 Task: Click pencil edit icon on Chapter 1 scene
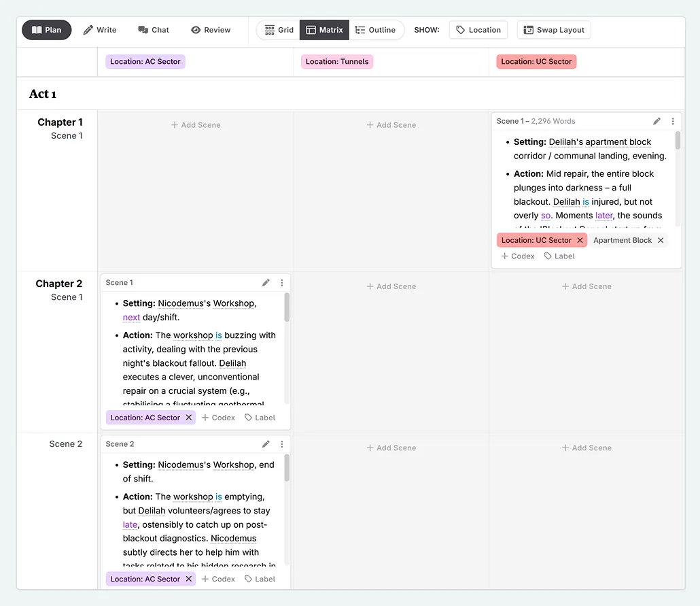657,121
